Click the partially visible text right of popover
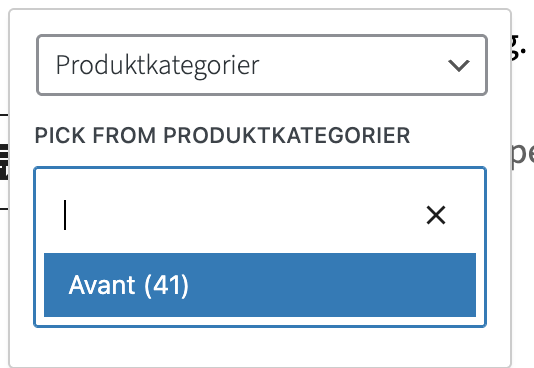 click(x=522, y=156)
